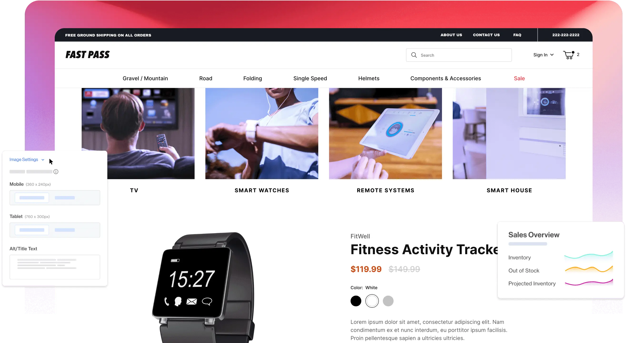The height and width of the screenshot is (343, 644).
Task: Open the Sale menu item
Action: click(519, 78)
